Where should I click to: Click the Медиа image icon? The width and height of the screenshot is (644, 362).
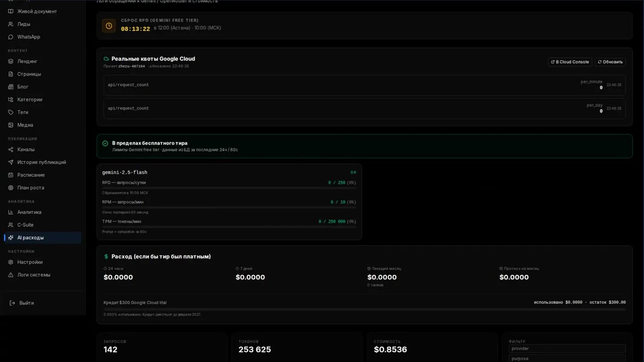pos(11,125)
